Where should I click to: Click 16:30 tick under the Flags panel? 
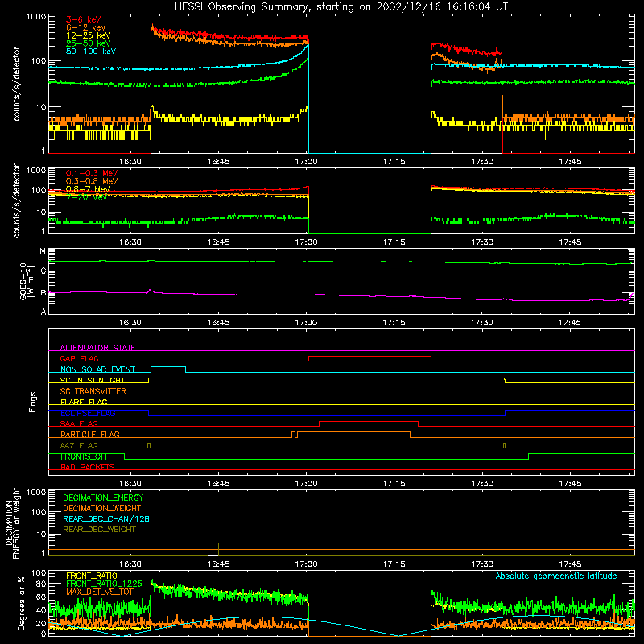tap(130, 484)
